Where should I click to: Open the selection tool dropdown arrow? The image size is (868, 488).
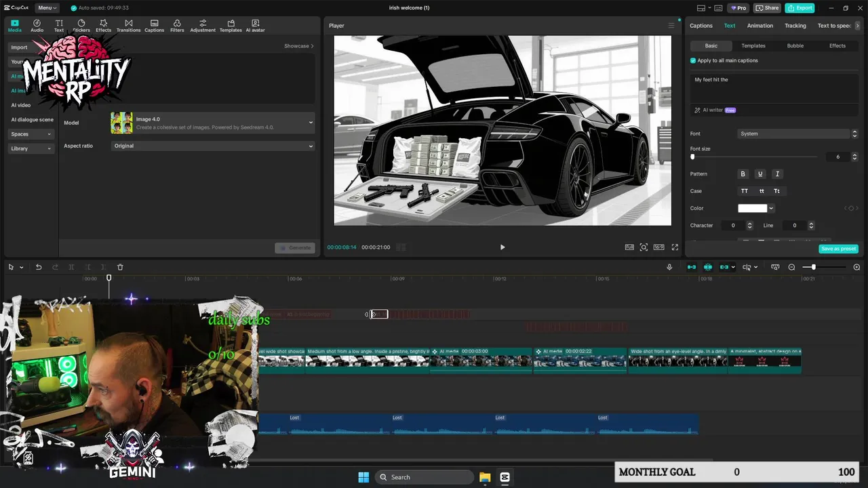[21, 267]
